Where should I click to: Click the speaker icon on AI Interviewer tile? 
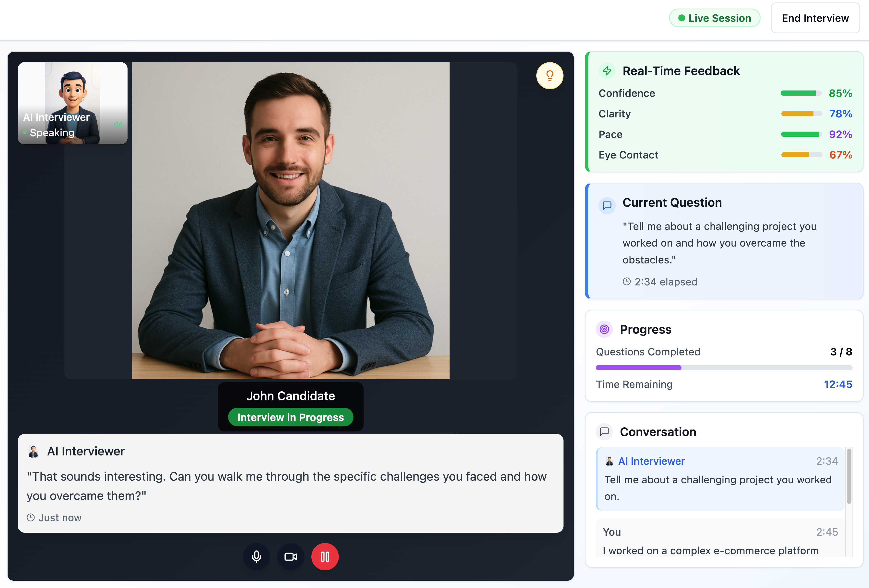click(118, 124)
